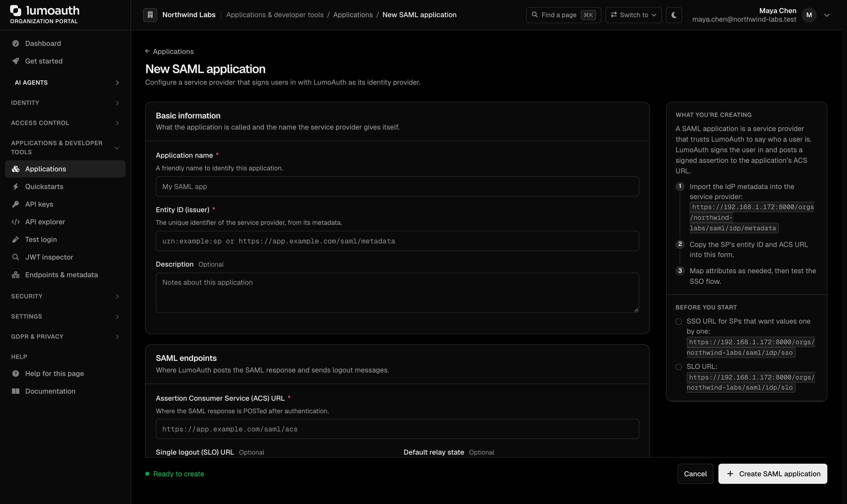Click the IdP metadata URL code snippet

[x=751, y=218]
